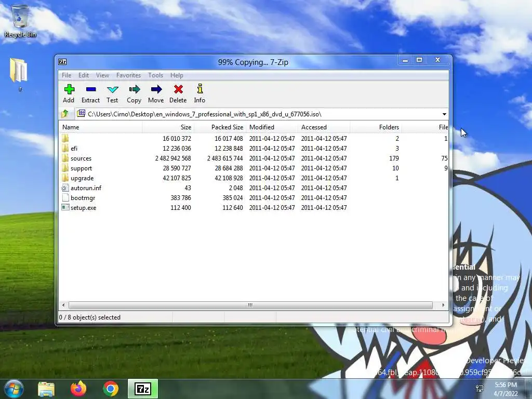Click the scrollbar left arrow
532x399 pixels.
pos(63,305)
